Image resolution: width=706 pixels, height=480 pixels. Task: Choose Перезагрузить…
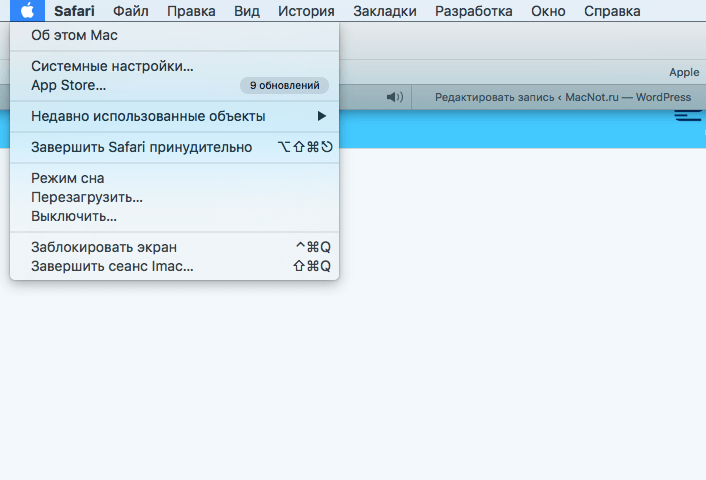174,197
